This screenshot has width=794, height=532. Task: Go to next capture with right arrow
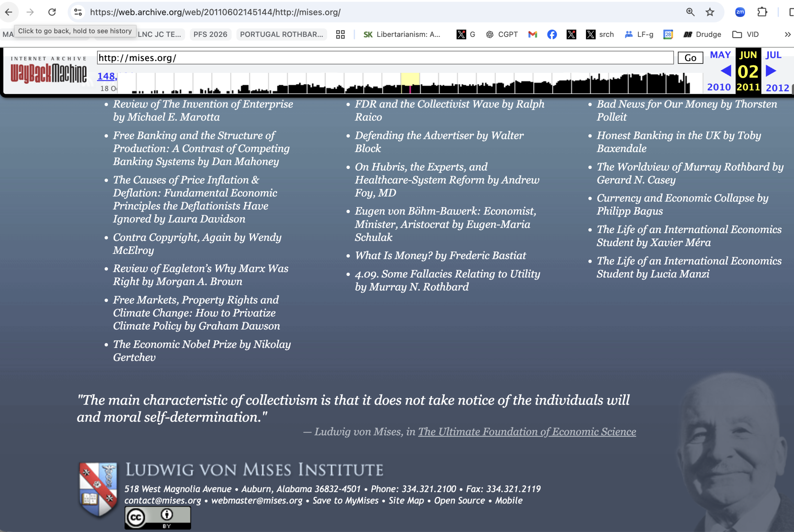point(771,71)
